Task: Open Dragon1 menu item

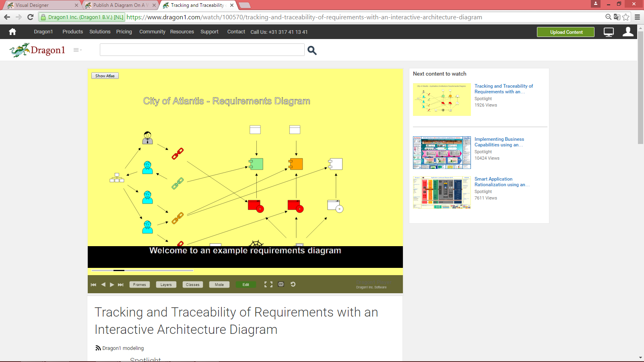Action: [43, 32]
